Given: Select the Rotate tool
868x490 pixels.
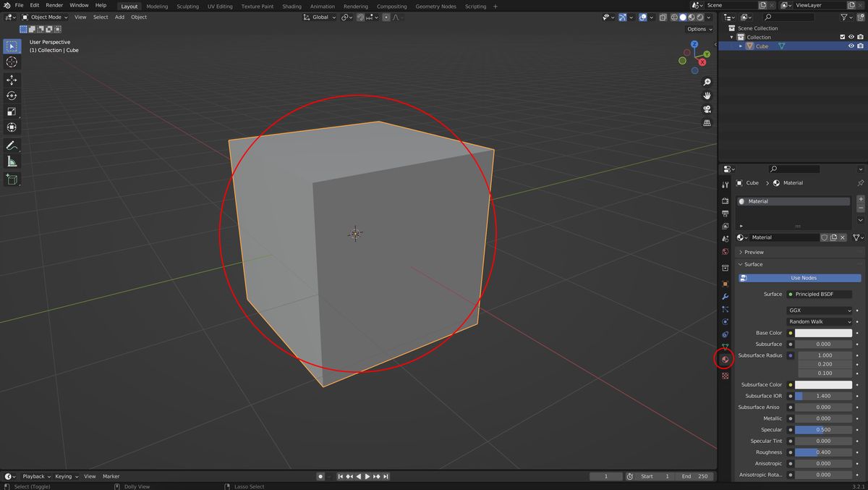Looking at the screenshot, I should (x=12, y=96).
